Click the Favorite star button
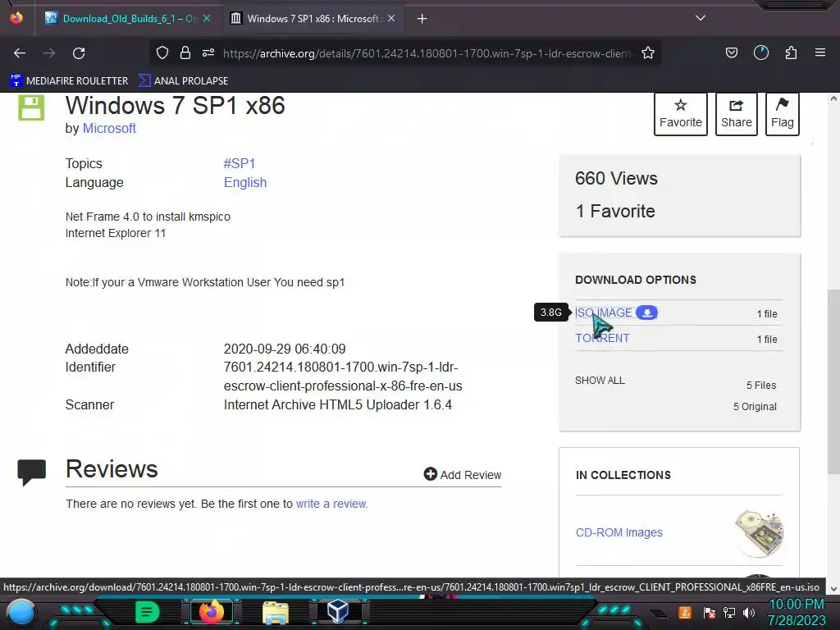840x630 pixels. tap(680, 113)
